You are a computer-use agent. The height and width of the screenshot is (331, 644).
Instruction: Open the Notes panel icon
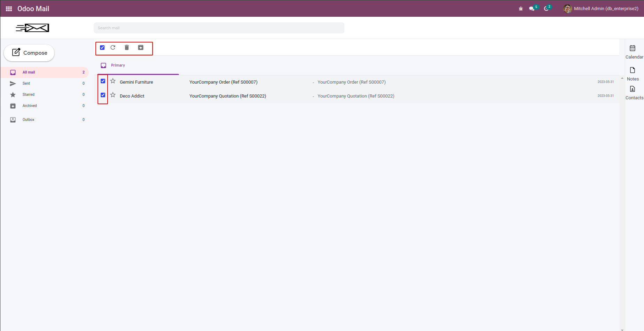[633, 70]
